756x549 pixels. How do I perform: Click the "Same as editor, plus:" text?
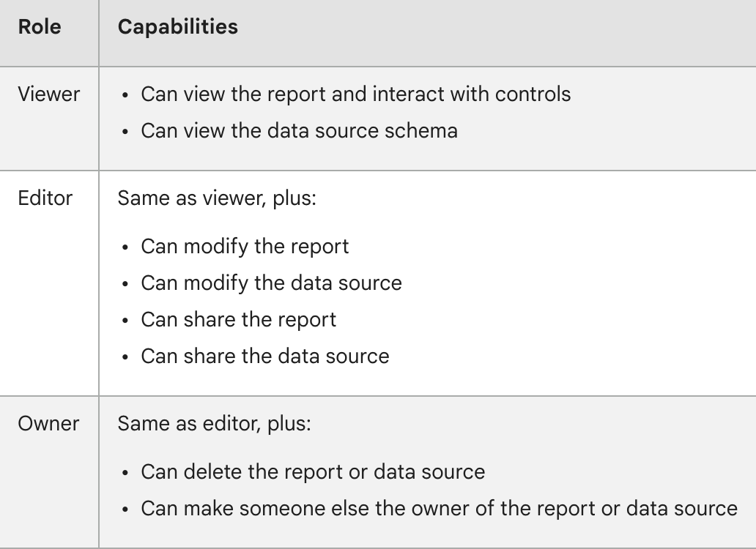214,423
